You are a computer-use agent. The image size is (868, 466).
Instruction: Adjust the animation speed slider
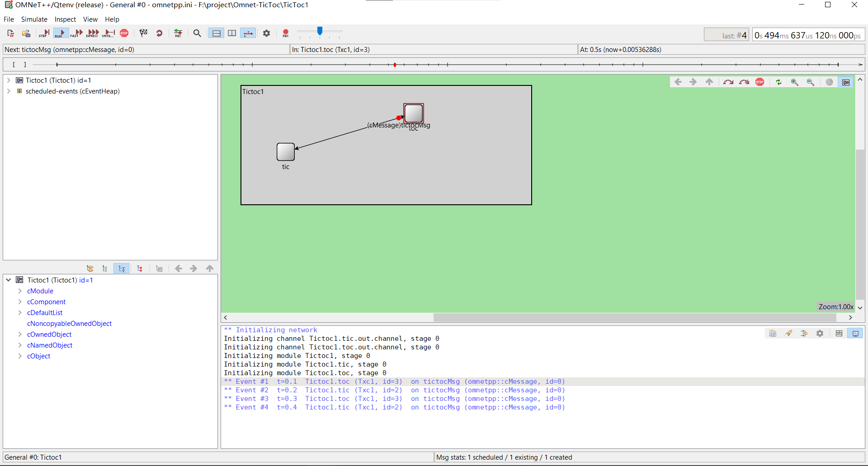320,31
